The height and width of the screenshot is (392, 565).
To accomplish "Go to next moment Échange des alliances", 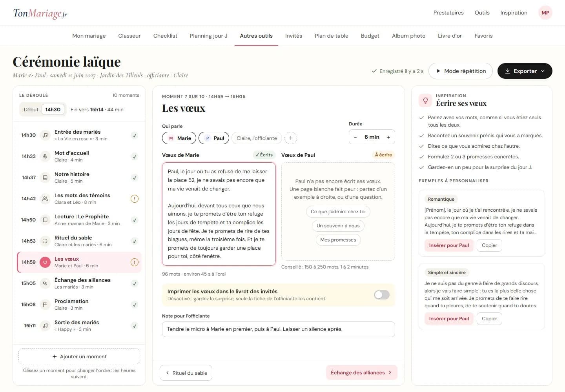I will coord(362,373).
